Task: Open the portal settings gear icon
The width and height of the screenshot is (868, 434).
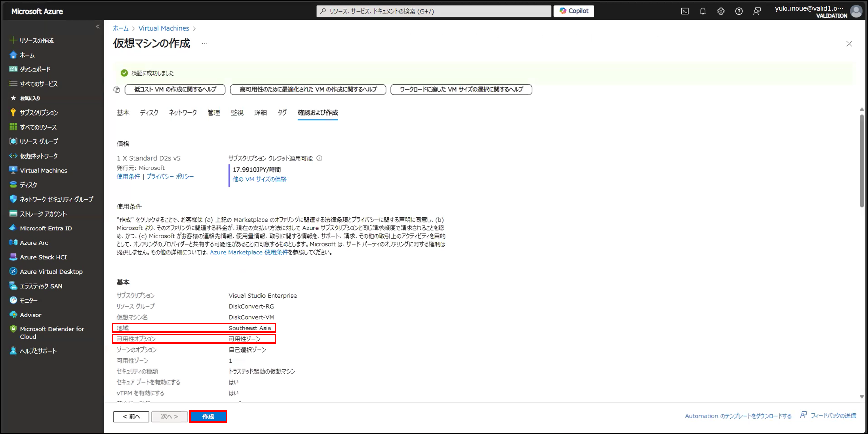Action: coord(721,11)
